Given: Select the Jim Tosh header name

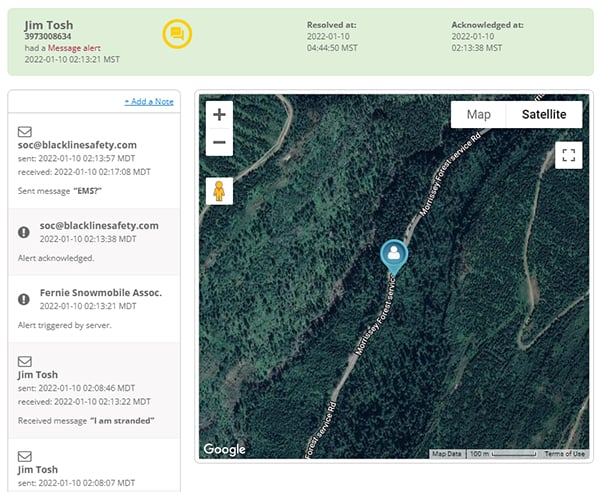Looking at the screenshot, I should coord(49,25).
